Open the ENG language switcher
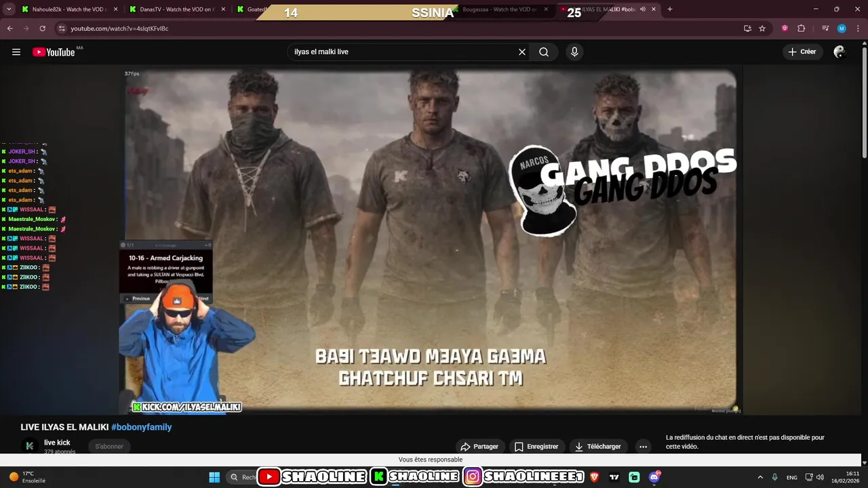This screenshot has width=868, height=488. tap(792, 478)
